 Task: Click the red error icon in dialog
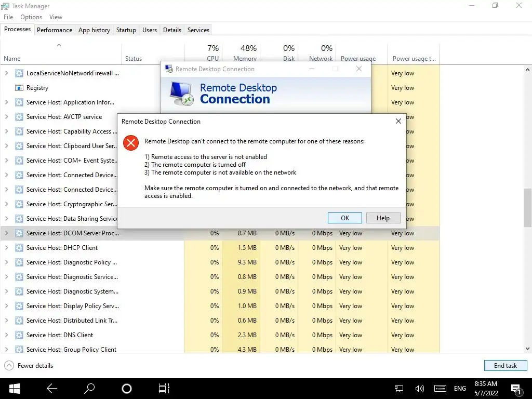pos(130,143)
